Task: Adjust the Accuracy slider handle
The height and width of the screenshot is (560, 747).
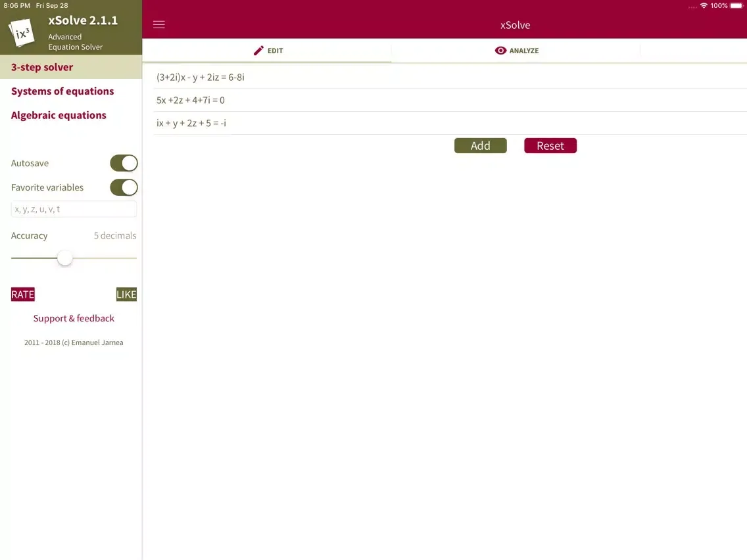Action: click(x=65, y=258)
